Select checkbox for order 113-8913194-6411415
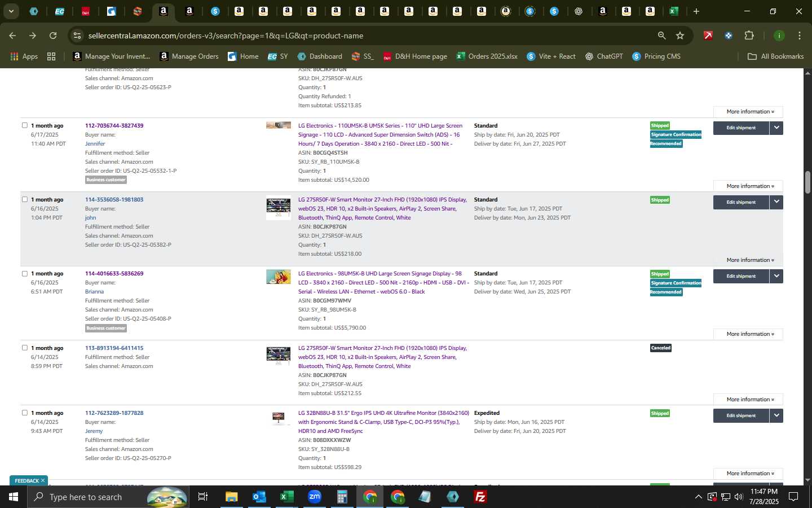 (x=25, y=348)
